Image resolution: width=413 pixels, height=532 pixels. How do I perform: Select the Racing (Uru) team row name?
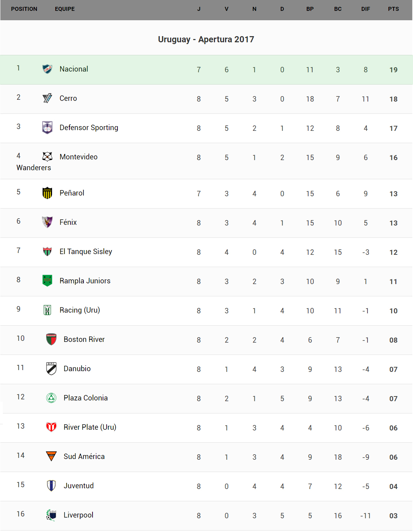(x=79, y=310)
